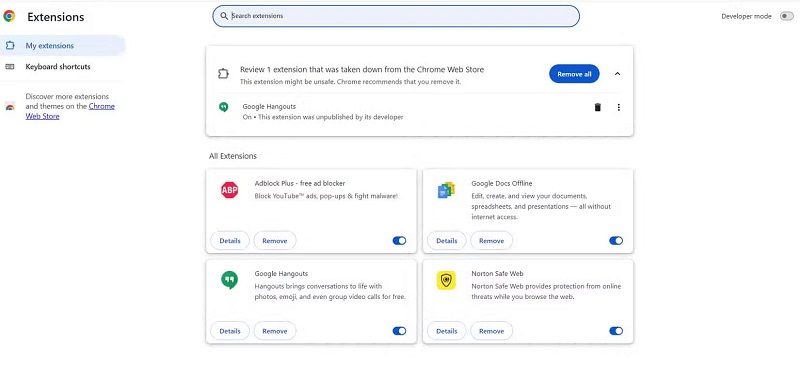Open the three-dot menu for Google Hangouts
Image resolution: width=800 pixels, height=388 pixels.
point(618,107)
